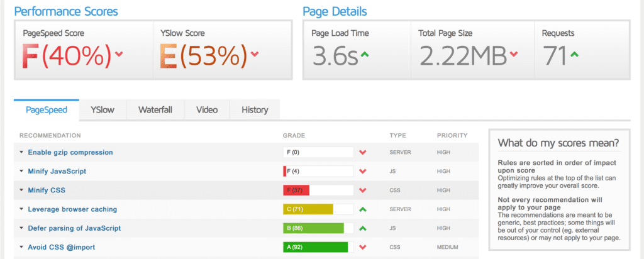Click the Avoid CSS @import recommendation link

(x=63, y=247)
